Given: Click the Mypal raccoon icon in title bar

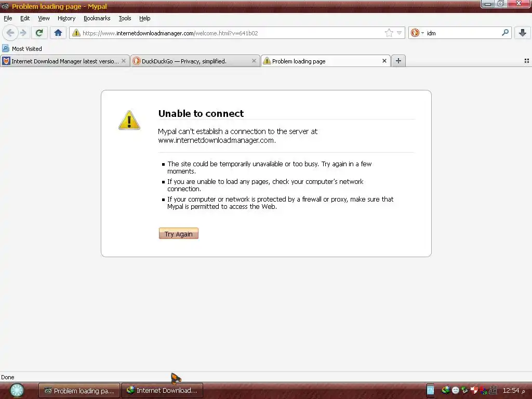Looking at the screenshot, I should 5,6.
